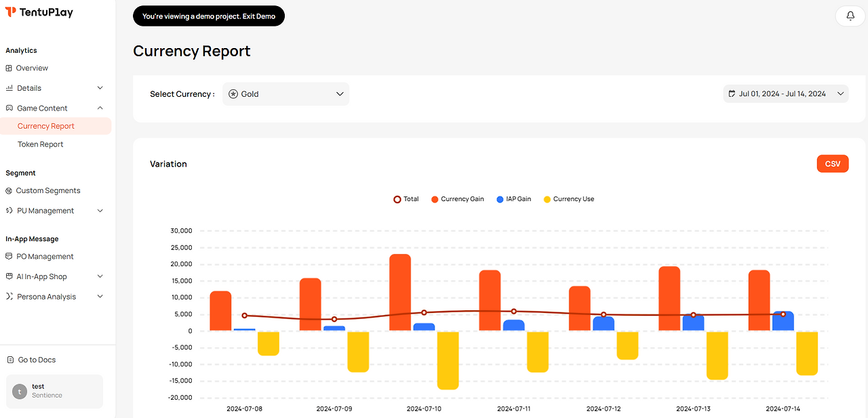Click the Currency Report page heading
The height and width of the screenshot is (418, 868).
192,51
